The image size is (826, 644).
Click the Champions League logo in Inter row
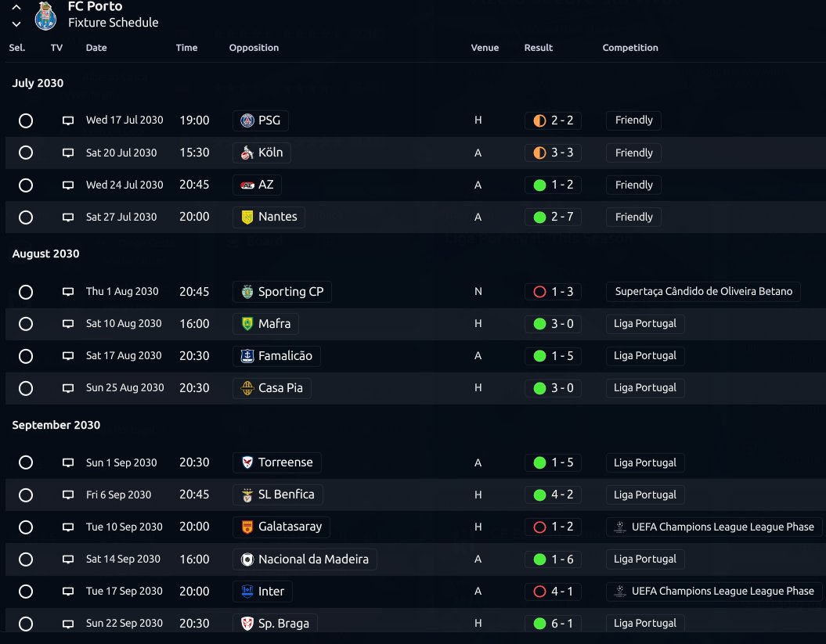[x=620, y=592]
